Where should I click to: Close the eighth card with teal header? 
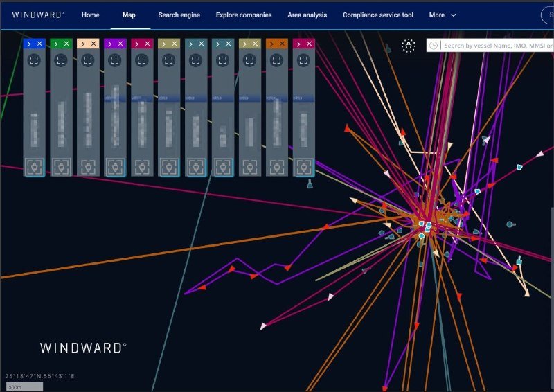[x=229, y=44]
